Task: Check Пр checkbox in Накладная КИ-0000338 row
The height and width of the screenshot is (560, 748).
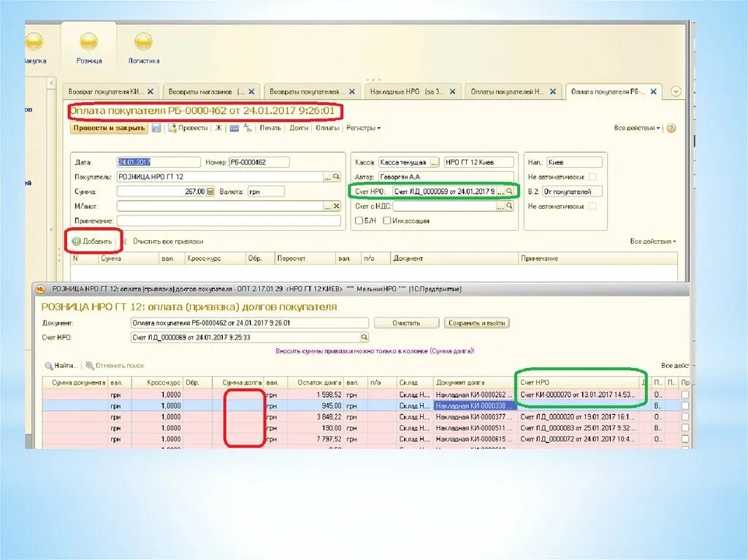Action: [x=685, y=405]
